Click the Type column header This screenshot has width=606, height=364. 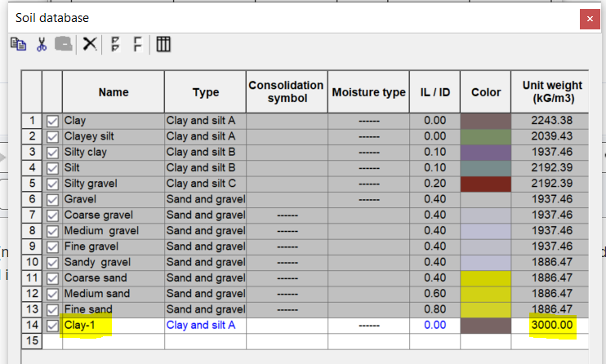click(205, 92)
